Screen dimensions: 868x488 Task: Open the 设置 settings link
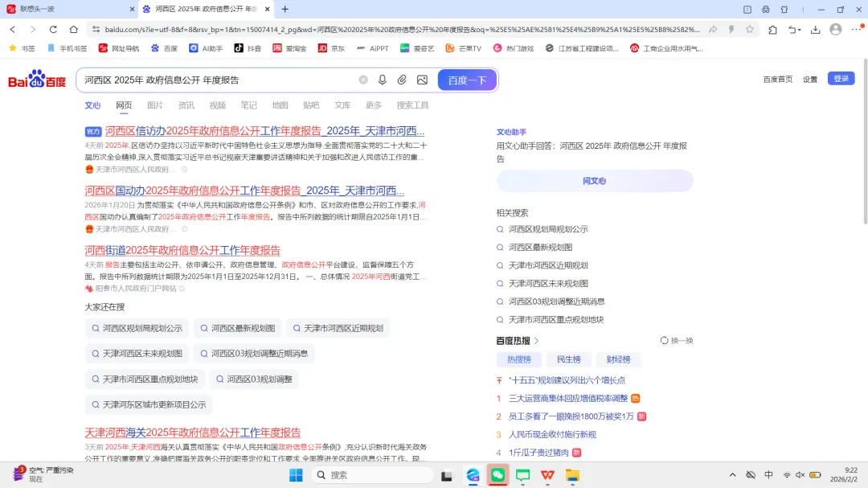[810, 80]
